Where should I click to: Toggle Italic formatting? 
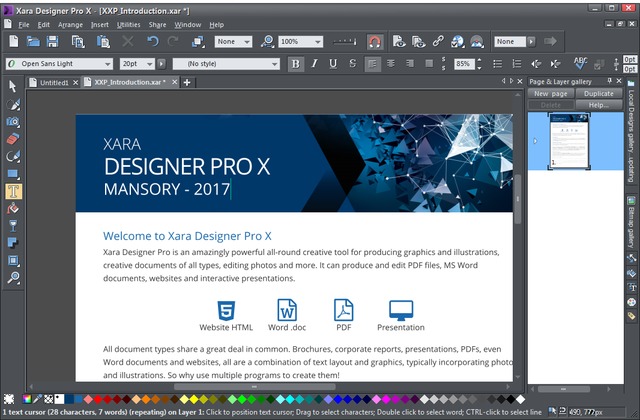tap(314, 64)
